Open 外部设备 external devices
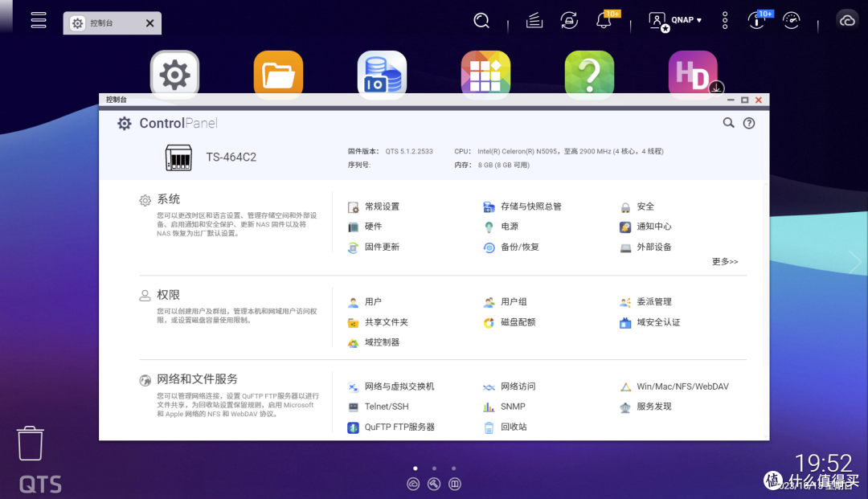Viewport: 868px width, 499px height. (x=645, y=247)
